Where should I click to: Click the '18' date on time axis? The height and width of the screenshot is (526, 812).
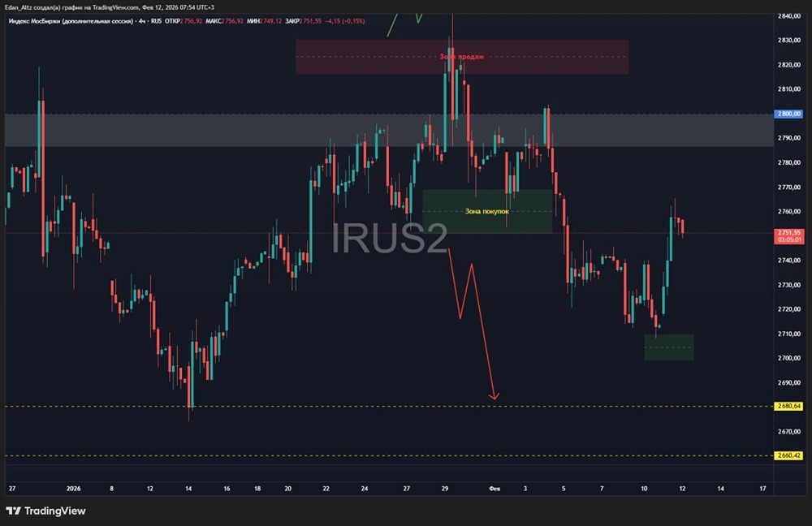pyautogui.click(x=257, y=488)
